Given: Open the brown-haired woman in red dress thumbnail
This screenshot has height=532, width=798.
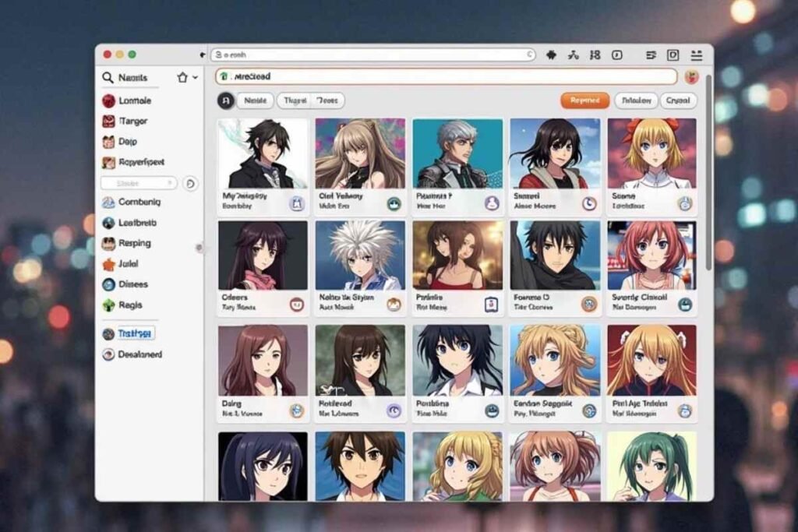Looking at the screenshot, I should click(x=457, y=255).
